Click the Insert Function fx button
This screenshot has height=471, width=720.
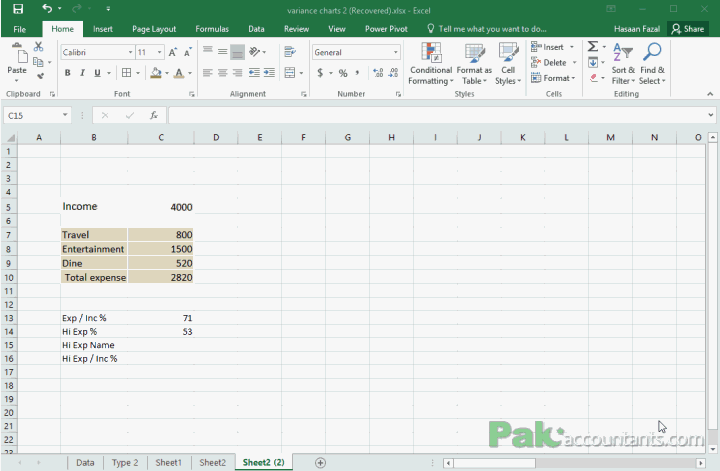(154, 115)
